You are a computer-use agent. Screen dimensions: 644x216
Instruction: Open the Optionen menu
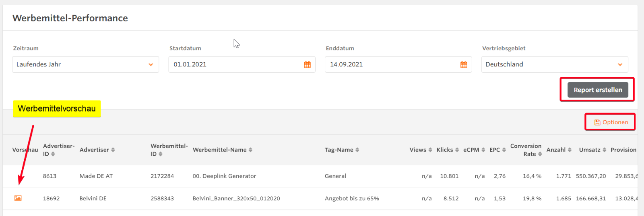coord(611,122)
